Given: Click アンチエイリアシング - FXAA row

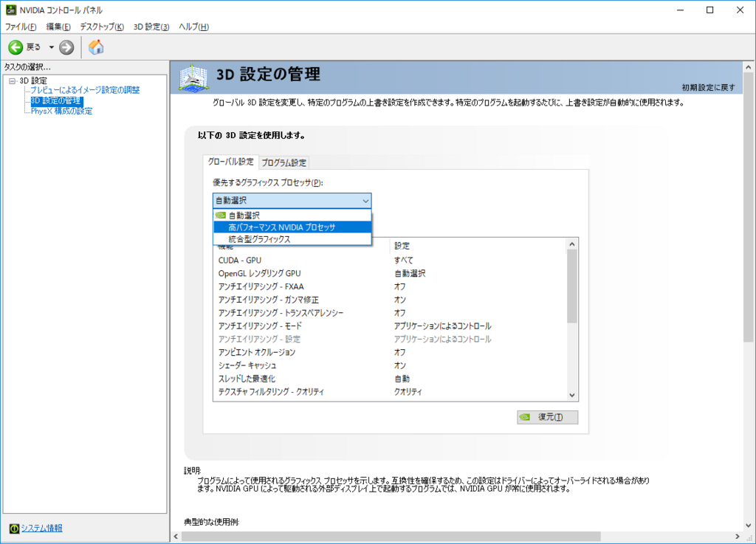Looking at the screenshot, I should coord(390,286).
